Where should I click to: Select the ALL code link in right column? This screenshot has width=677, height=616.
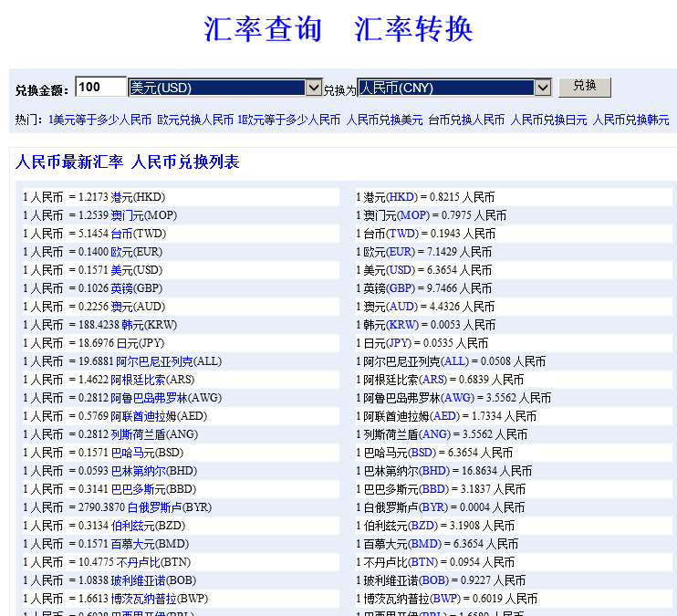point(454,361)
